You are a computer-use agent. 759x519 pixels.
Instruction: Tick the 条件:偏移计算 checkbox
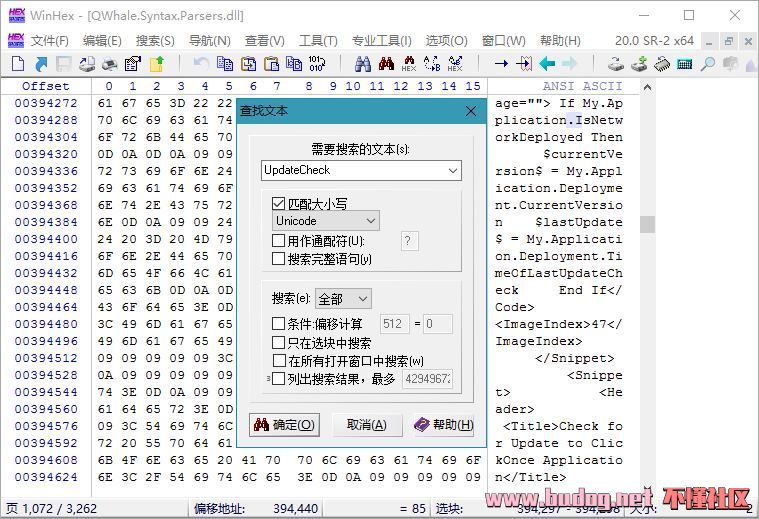click(278, 323)
